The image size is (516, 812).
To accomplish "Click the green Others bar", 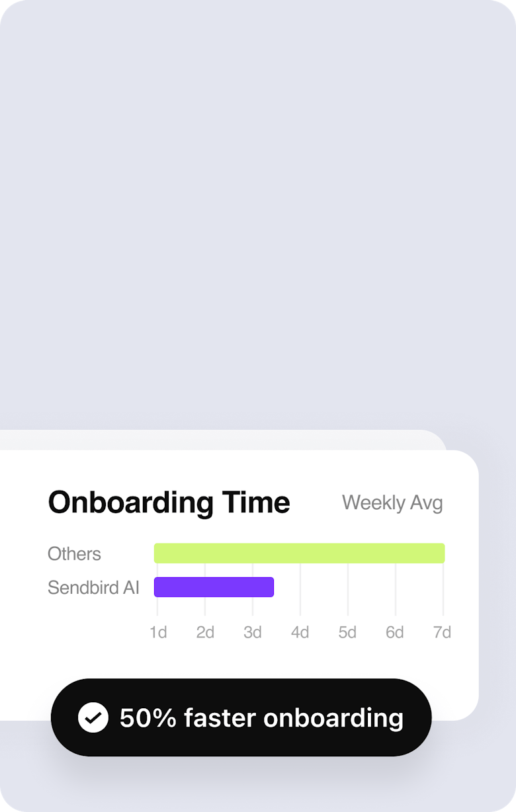I will 300,553.
